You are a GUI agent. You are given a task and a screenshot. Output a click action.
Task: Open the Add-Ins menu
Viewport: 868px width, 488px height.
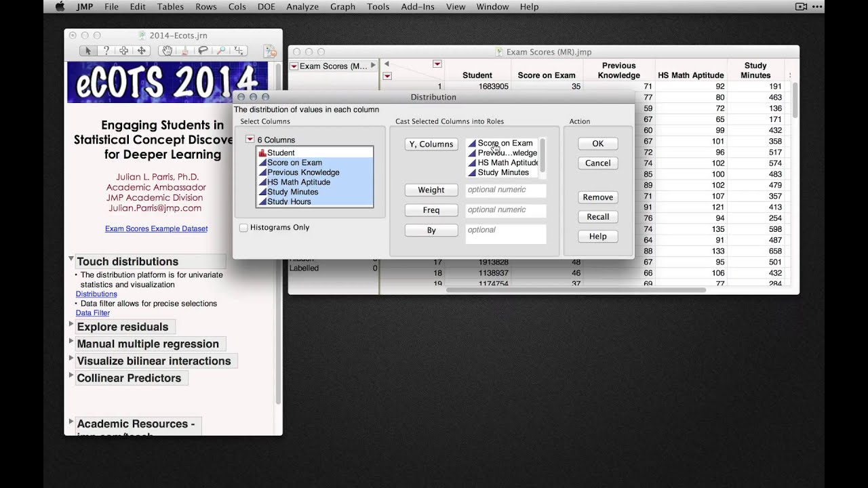(418, 7)
